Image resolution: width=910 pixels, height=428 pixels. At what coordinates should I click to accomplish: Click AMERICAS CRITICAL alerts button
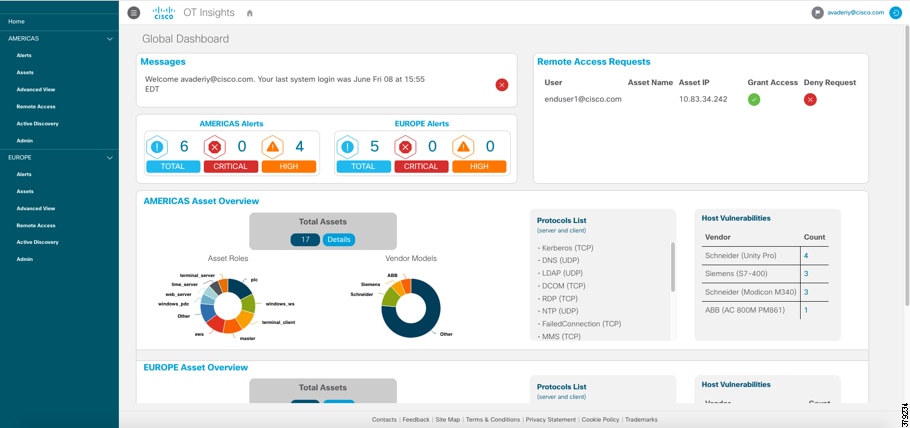point(231,167)
